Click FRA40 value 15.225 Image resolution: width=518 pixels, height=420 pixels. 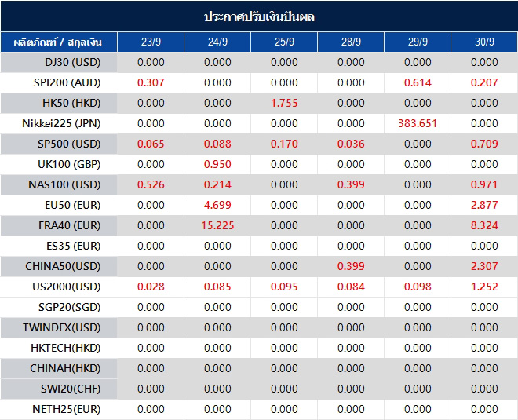[217, 225]
